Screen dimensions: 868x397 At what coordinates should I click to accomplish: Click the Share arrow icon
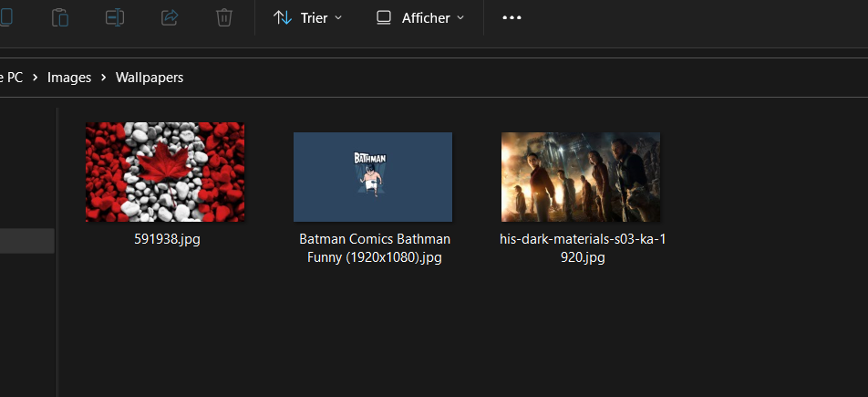click(170, 17)
